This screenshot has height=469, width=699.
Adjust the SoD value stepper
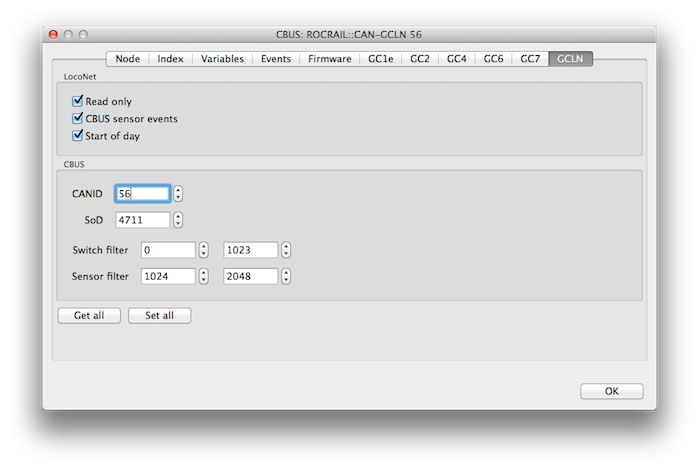tap(178, 220)
